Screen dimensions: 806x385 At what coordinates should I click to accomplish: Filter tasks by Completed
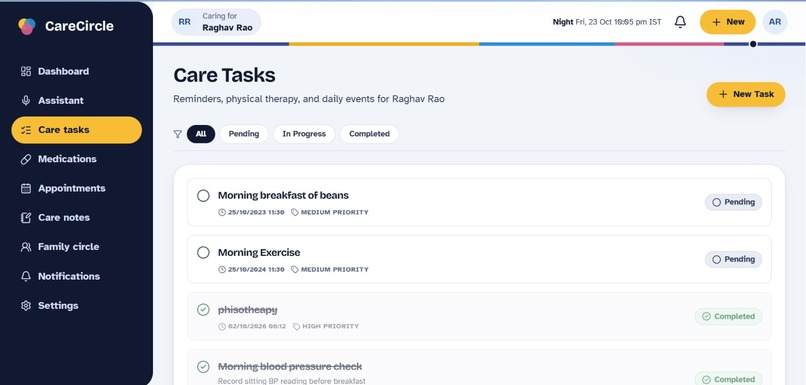[369, 134]
